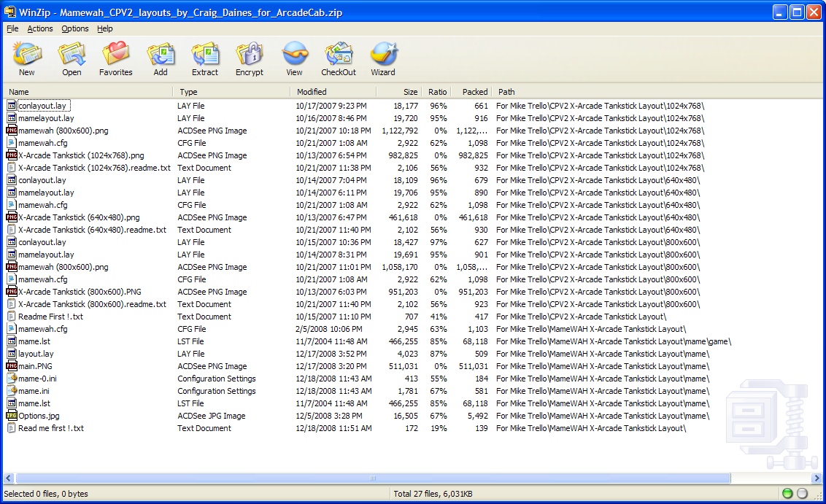Image resolution: width=826 pixels, height=504 pixels.
Task: Select X-Arcade Tankstick (800x600).readme.txt
Action: pos(92,304)
